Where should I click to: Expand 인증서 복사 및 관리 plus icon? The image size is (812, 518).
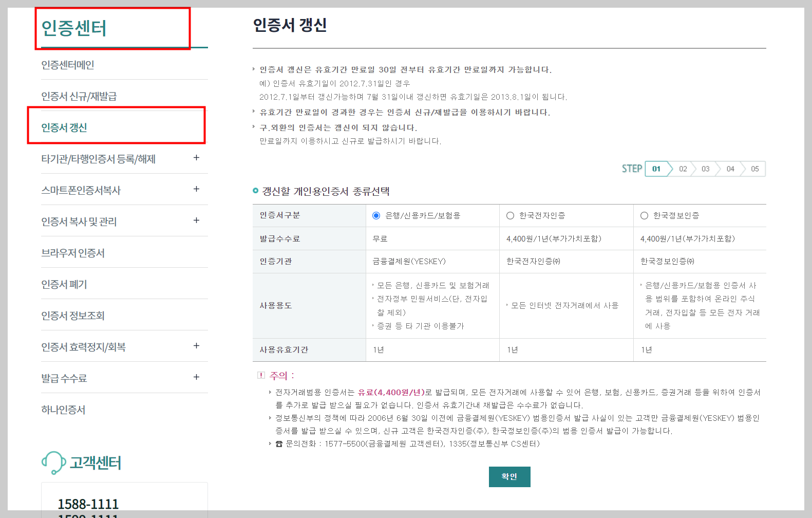pos(196,220)
